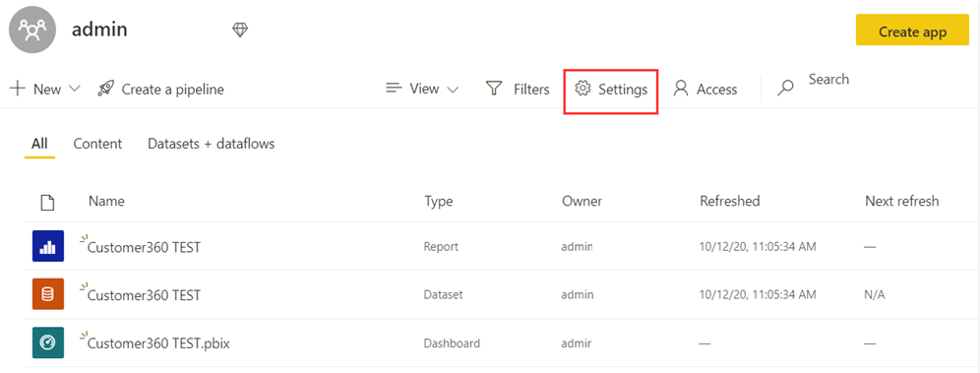Click the Report row refreshed timestamp
This screenshot has height=373, width=980.
[758, 247]
